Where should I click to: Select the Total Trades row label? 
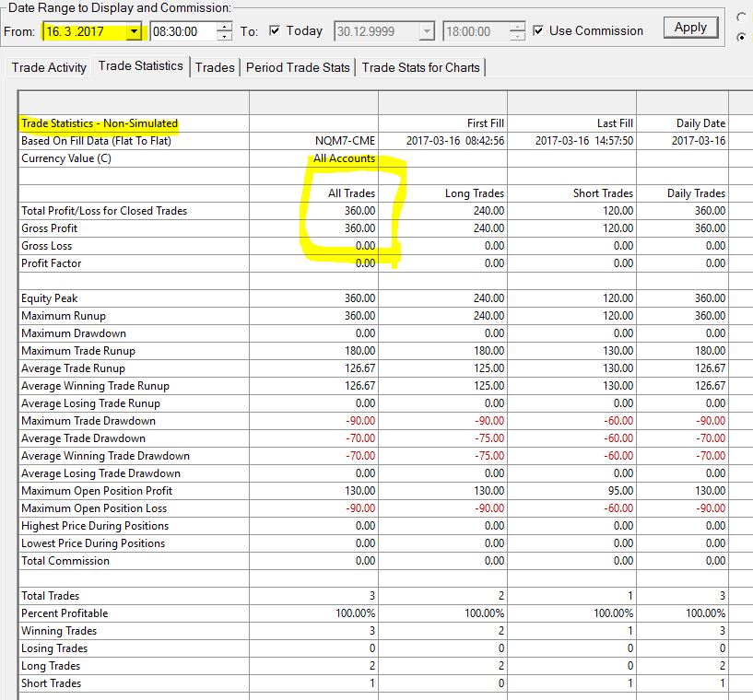click(51, 596)
